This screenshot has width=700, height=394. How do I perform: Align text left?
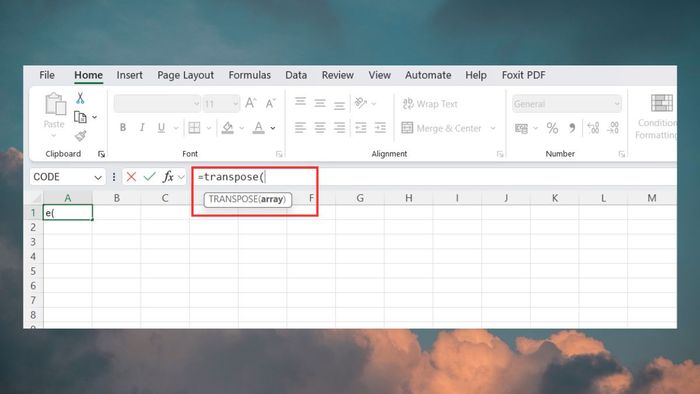[300, 128]
